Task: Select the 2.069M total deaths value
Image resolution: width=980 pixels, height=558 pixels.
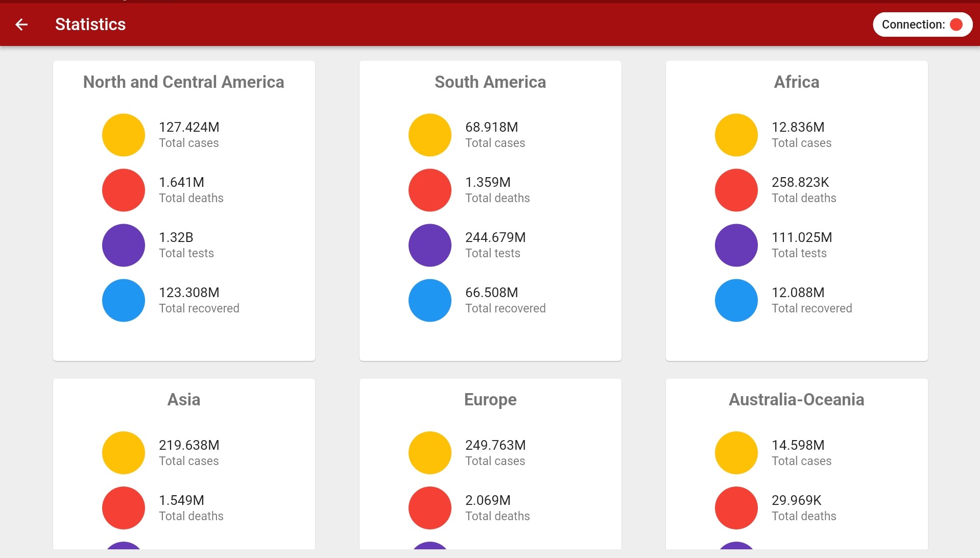Action: 488,500
